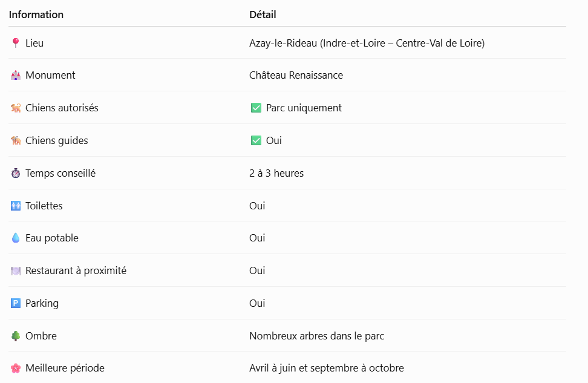Screen dimensions: 588x383
Task: Click the restroom icon next to Toilettes
Action: 16,206
